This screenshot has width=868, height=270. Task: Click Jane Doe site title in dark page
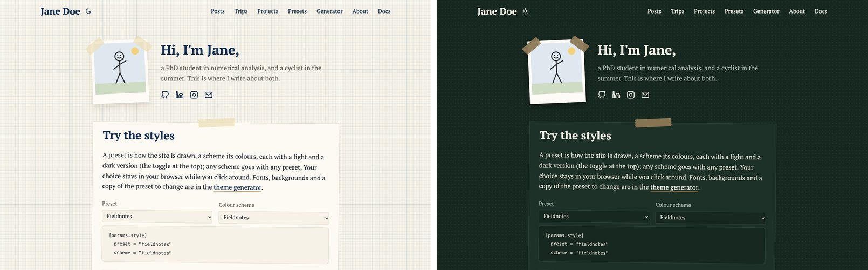click(x=497, y=11)
